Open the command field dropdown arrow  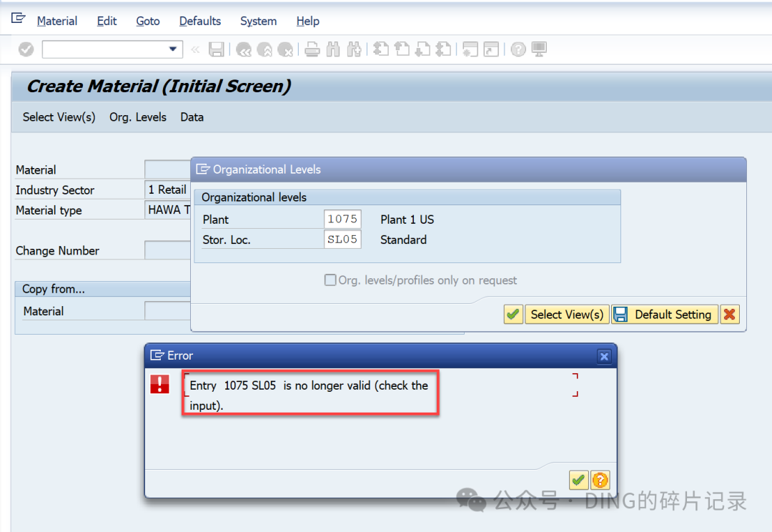pos(173,49)
